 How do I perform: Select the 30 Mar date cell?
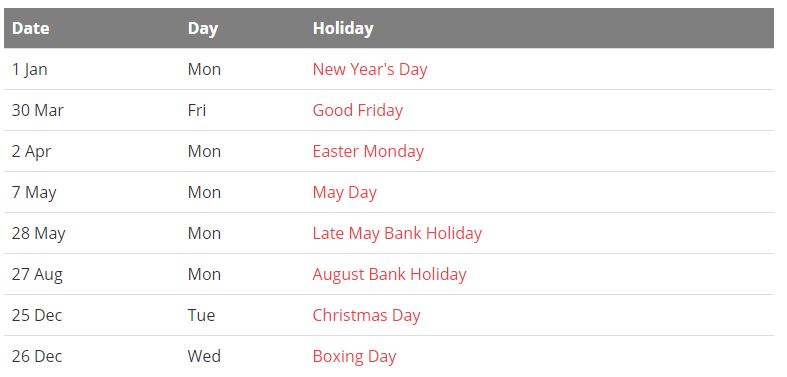point(38,110)
